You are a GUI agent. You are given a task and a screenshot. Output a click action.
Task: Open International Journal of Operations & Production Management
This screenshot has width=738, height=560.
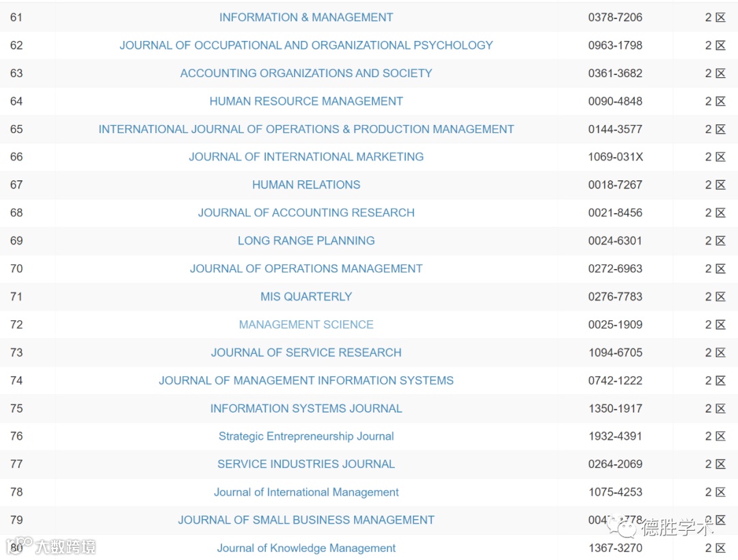(306, 129)
